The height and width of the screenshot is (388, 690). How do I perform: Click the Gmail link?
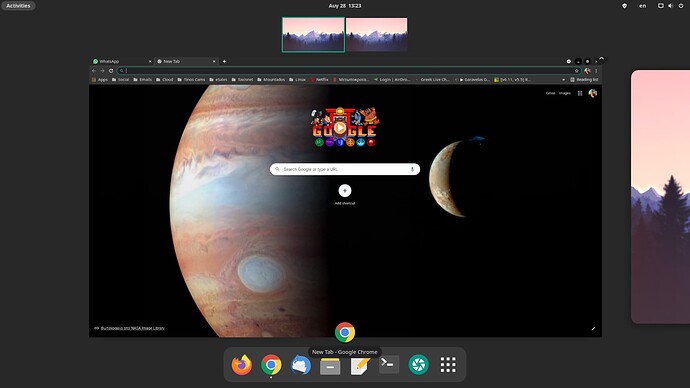(551, 93)
